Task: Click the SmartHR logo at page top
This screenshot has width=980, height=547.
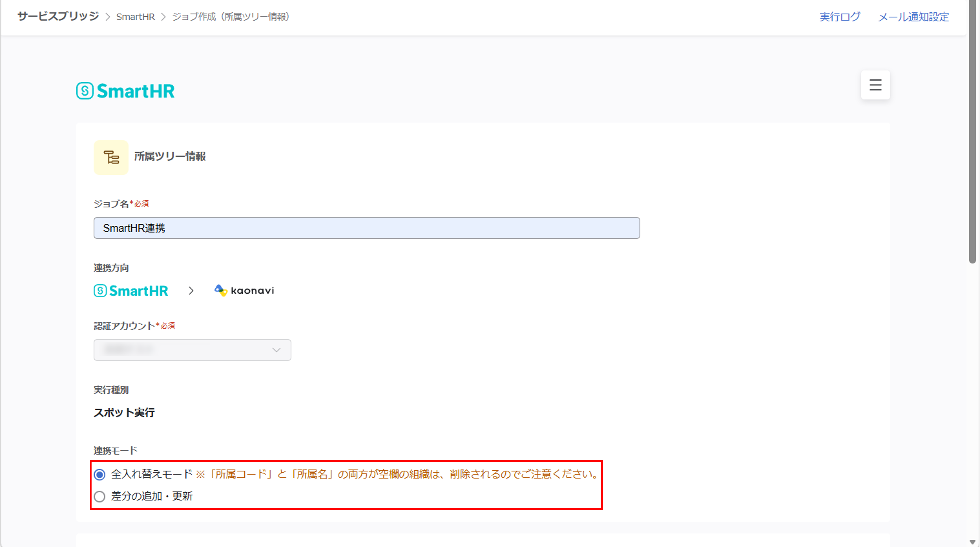Action: pos(126,91)
